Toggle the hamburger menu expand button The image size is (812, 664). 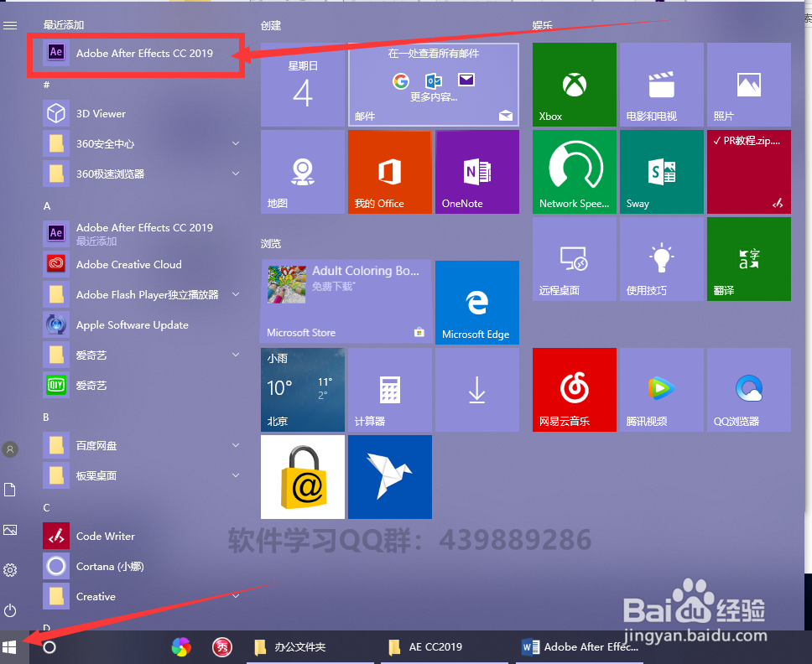[x=10, y=25]
